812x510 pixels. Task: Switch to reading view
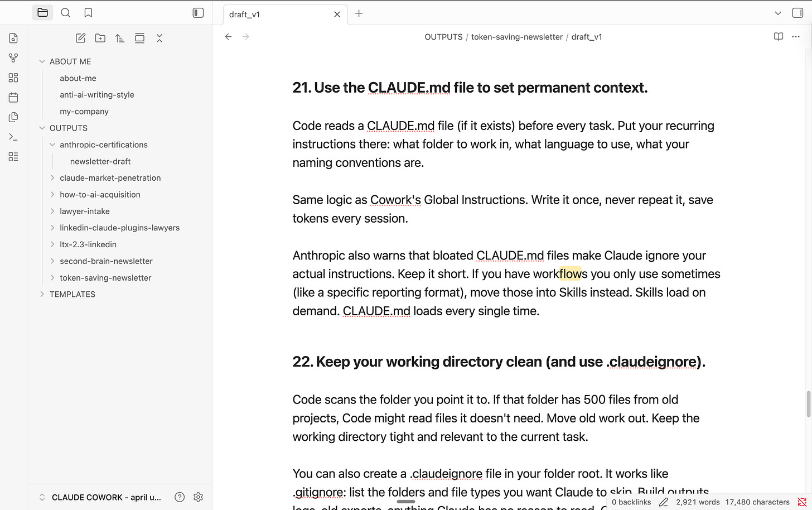779,37
